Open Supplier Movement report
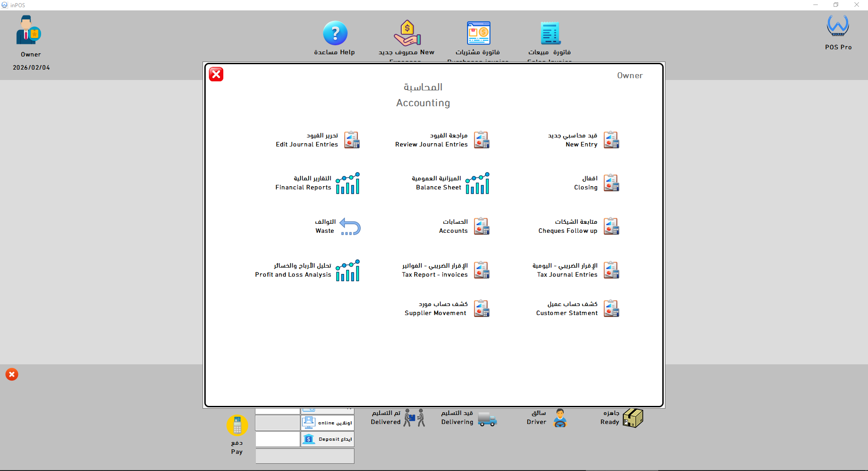868x471 pixels. pos(481,308)
